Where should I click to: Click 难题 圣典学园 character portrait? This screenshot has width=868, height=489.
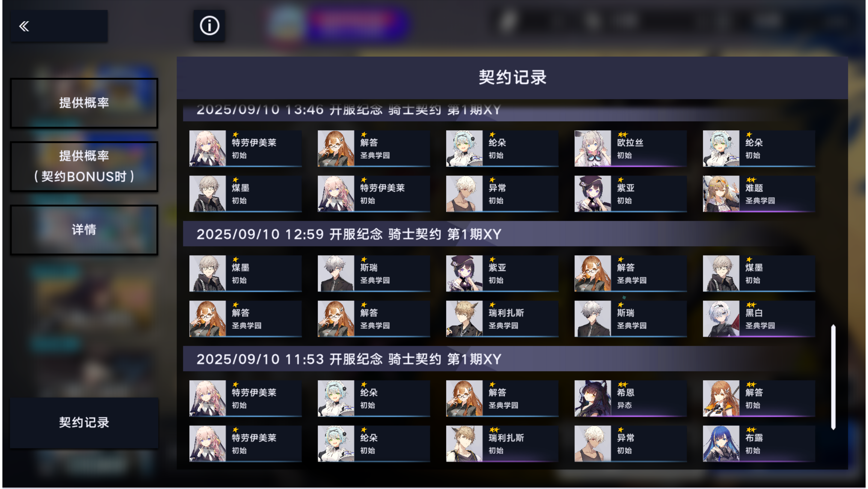[721, 194]
